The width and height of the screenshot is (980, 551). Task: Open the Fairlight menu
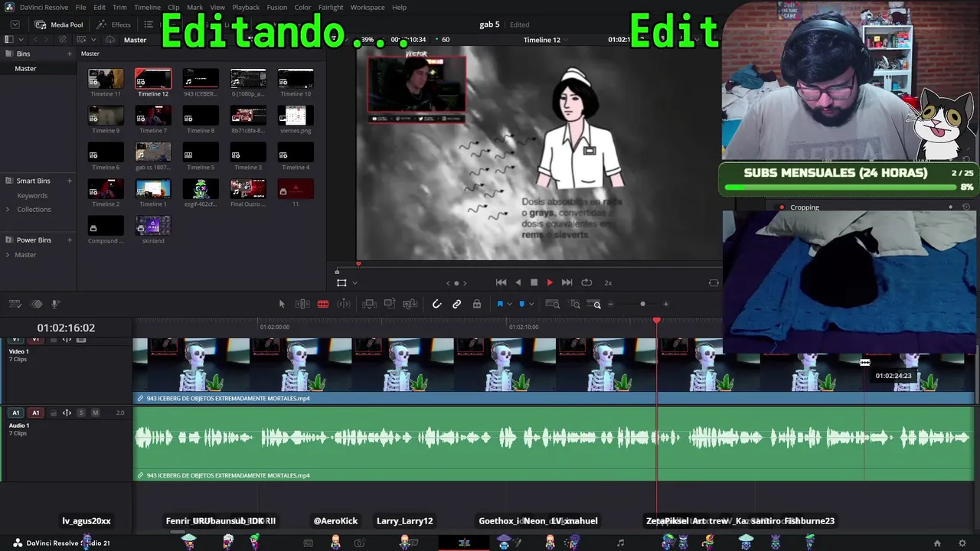(x=331, y=8)
